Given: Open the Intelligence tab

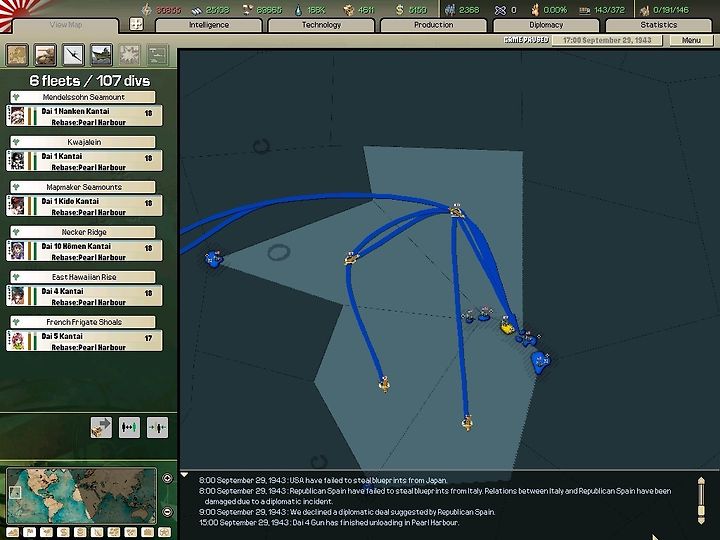Looking at the screenshot, I should click(208, 25).
